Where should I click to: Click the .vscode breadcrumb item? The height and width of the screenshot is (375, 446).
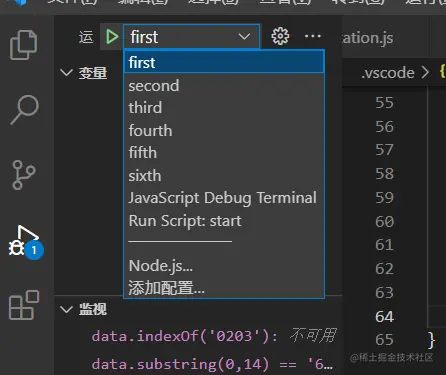tap(388, 72)
